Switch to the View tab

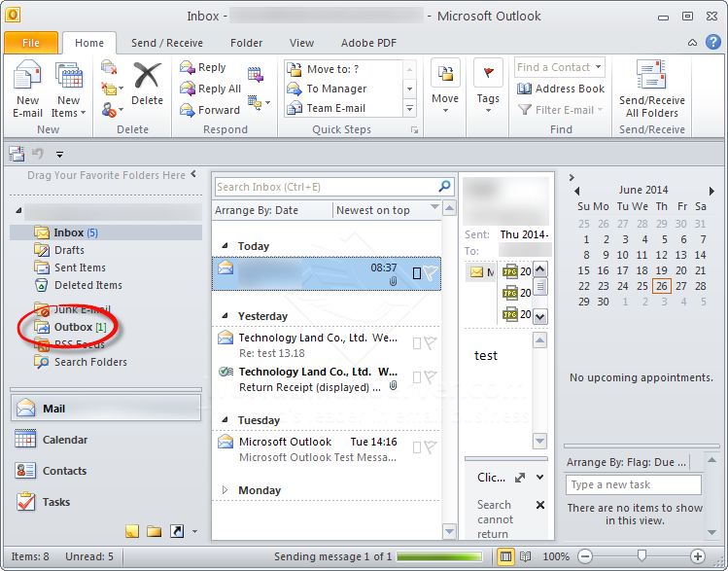301,43
